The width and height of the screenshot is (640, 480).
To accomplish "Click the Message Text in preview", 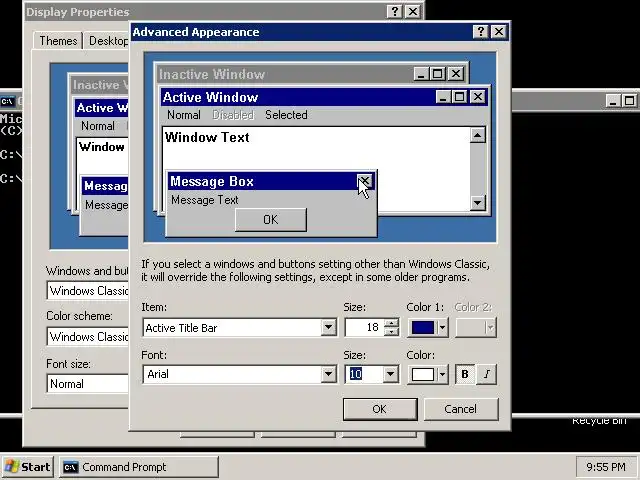I will pyautogui.click(x=204, y=200).
